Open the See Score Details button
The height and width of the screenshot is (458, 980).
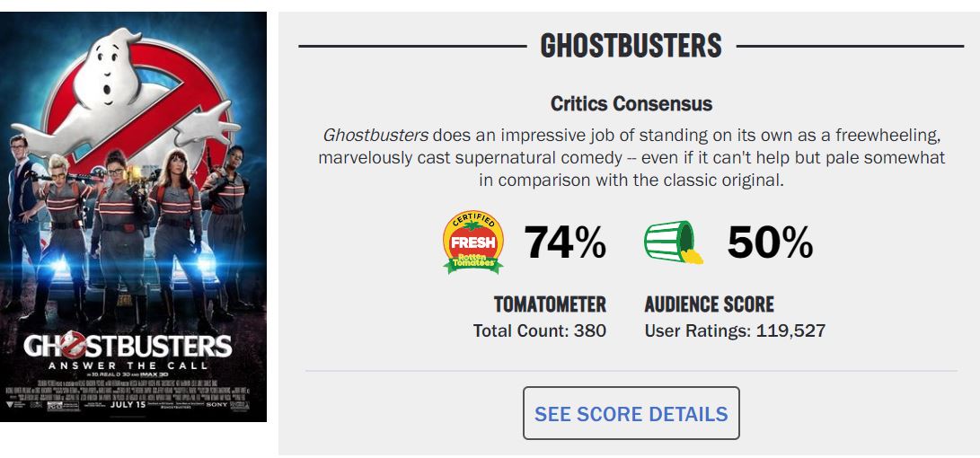631,414
